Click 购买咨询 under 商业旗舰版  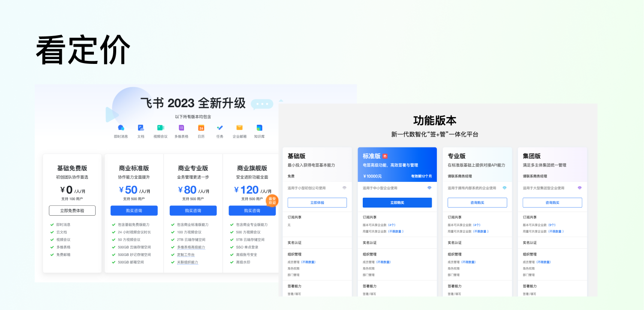point(252,211)
